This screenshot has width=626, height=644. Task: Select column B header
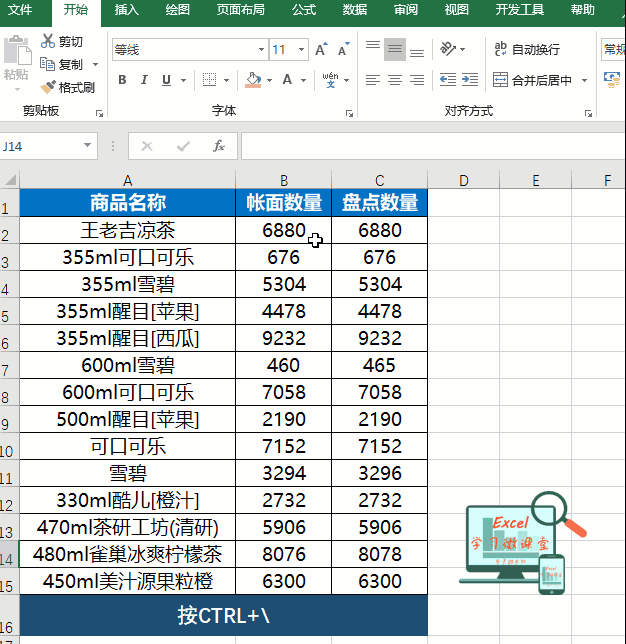pos(283,180)
